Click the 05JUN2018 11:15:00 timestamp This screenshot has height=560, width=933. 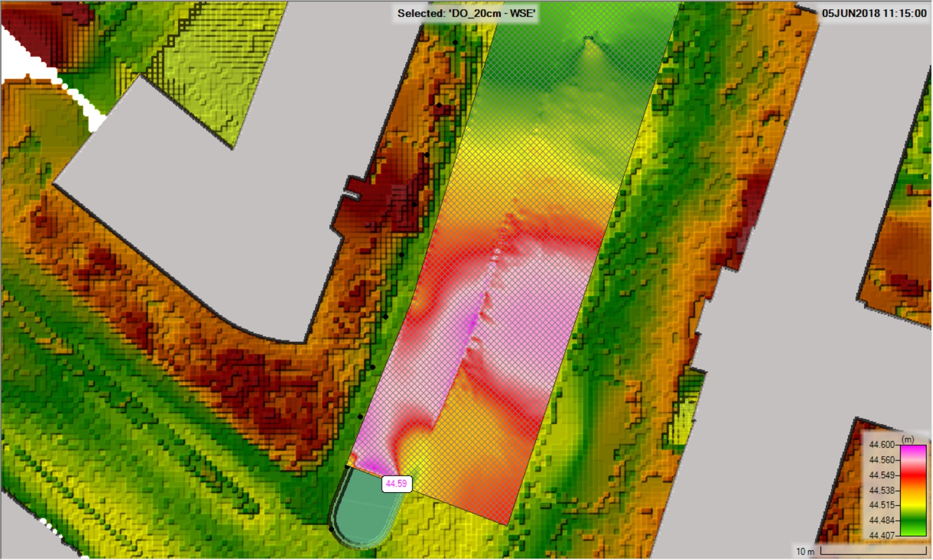(x=874, y=13)
